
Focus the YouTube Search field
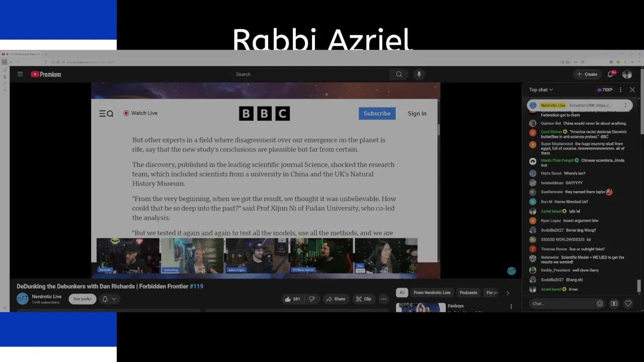click(x=310, y=74)
